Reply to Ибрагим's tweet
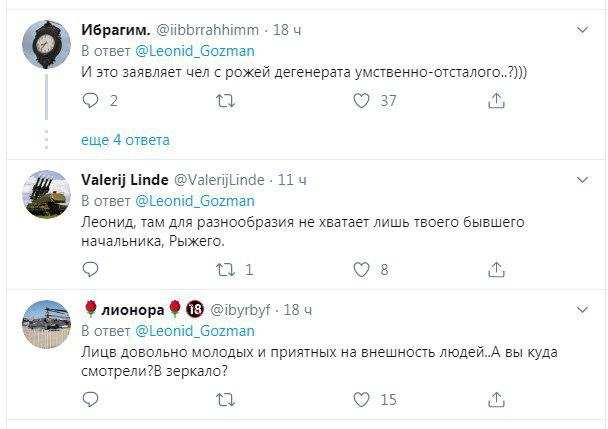608x429 pixels. coord(90,100)
